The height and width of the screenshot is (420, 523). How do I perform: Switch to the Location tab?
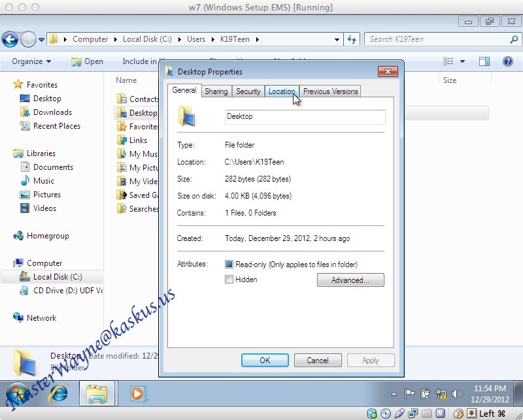click(x=282, y=91)
